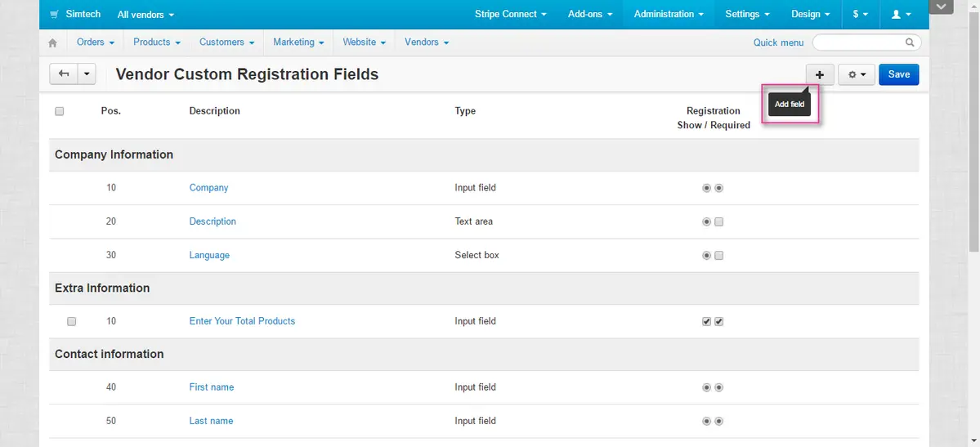
Task: Open the Administration menu
Action: pyautogui.click(x=669, y=14)
